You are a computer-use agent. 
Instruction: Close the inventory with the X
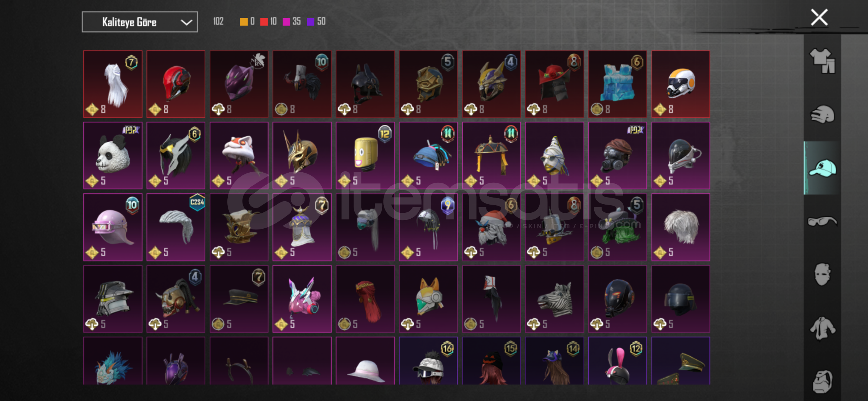pos(819,17)
